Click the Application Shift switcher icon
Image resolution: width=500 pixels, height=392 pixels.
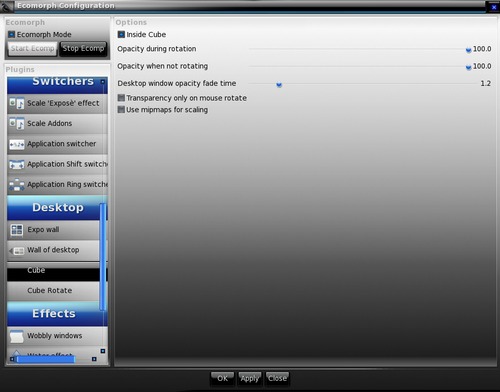16,164
